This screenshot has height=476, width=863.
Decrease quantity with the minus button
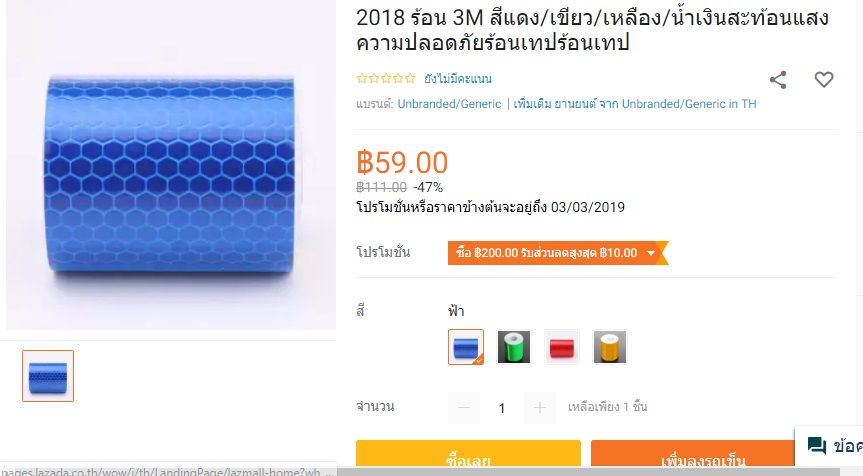pos(464,408)
